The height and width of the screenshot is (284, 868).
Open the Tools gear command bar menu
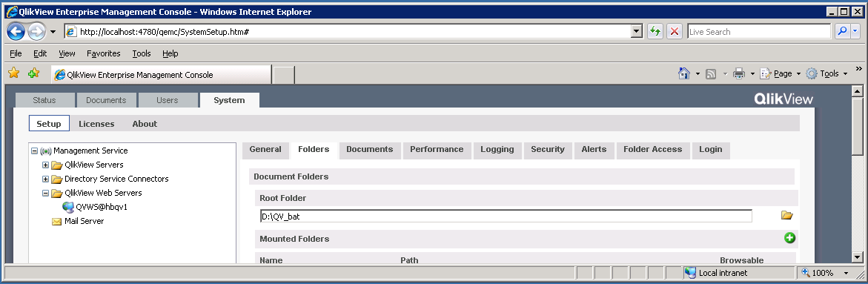[x=827, y=73]
